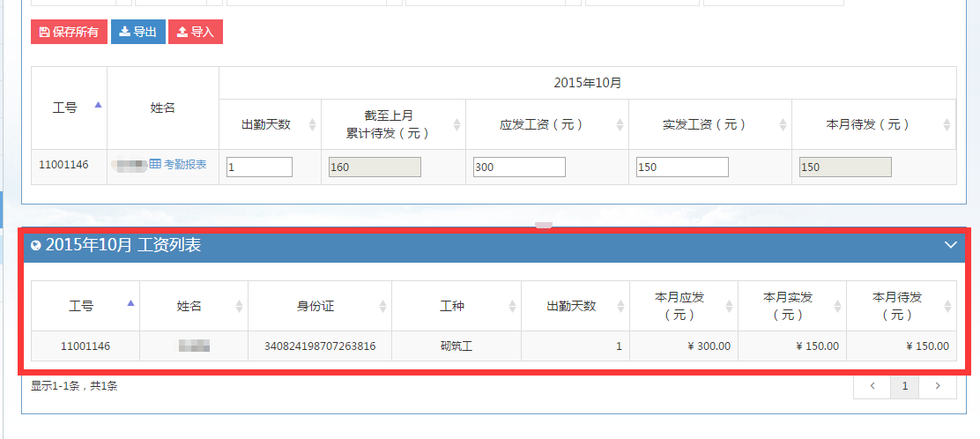Image resolution: width=980 pixels, height=439 pixels.
Task: Sort upper table by 工号 arrow
Action: point(98,104)
